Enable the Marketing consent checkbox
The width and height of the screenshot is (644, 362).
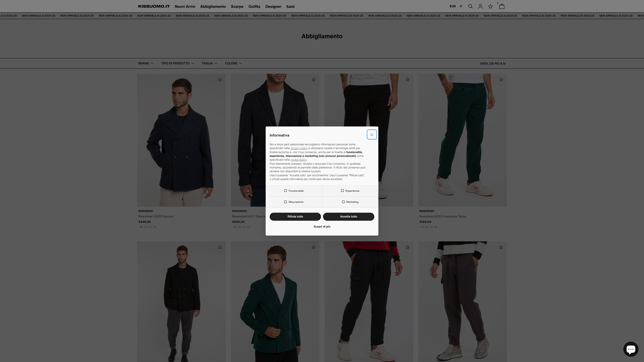pos(344,202)
